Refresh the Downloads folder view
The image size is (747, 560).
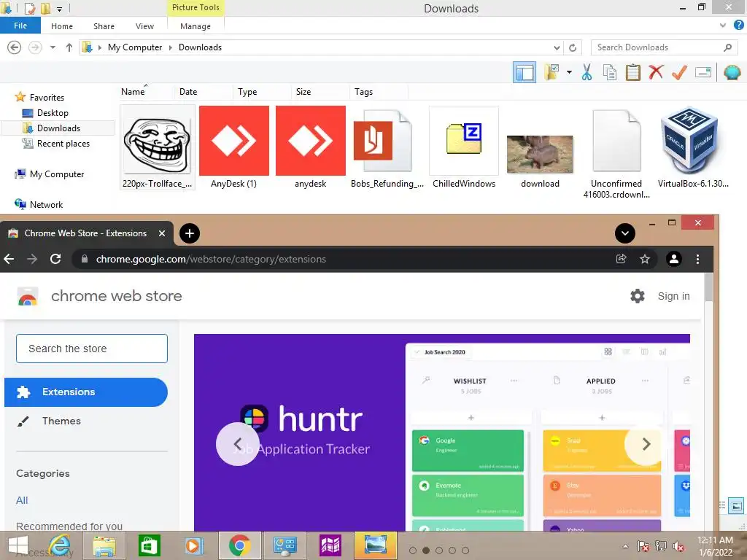(x=573, y=47)
